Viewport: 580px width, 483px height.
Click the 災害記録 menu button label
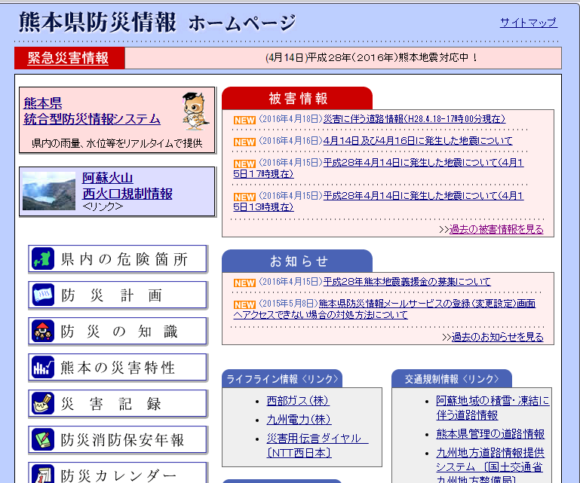point(111,404)
